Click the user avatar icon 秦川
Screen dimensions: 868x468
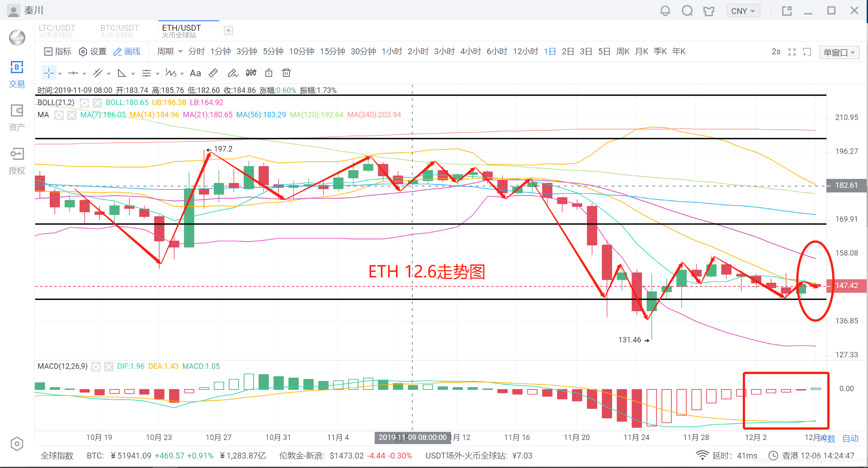[14, 10]
